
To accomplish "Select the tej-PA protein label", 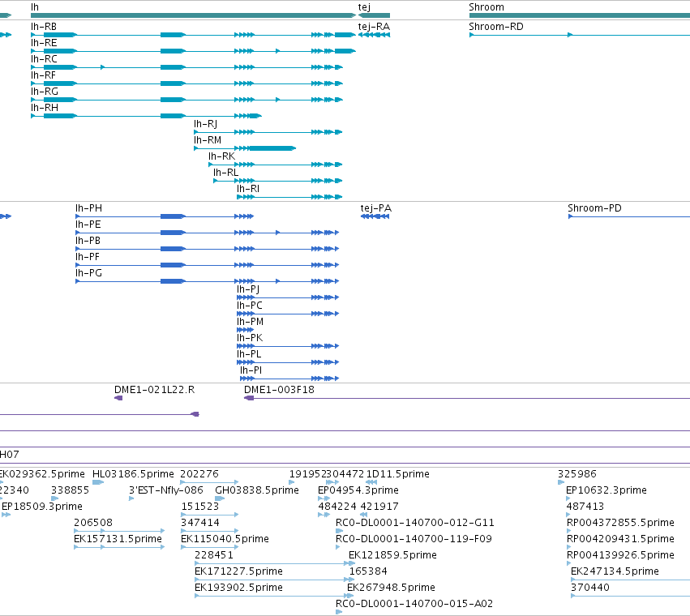I will click(375, 208).
